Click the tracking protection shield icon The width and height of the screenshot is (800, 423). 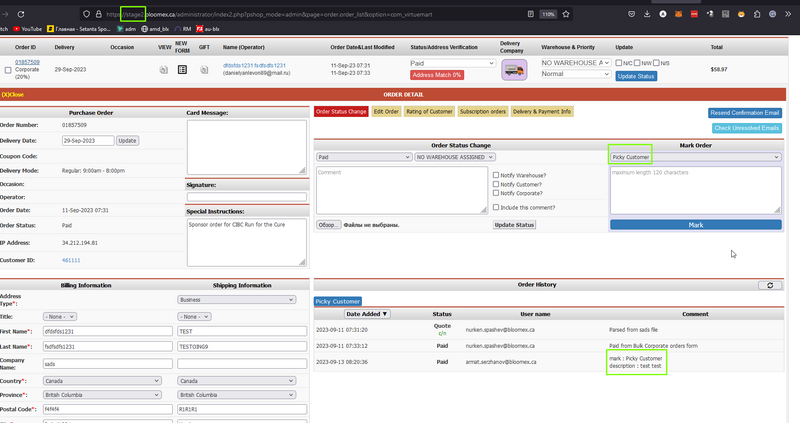click(86, 14)
